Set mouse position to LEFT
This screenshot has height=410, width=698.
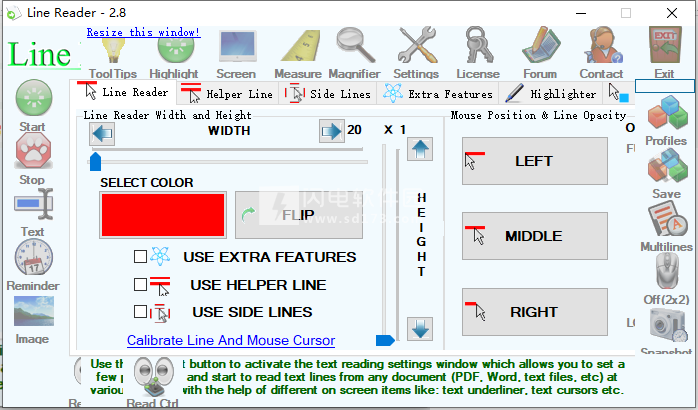(535, 161)
